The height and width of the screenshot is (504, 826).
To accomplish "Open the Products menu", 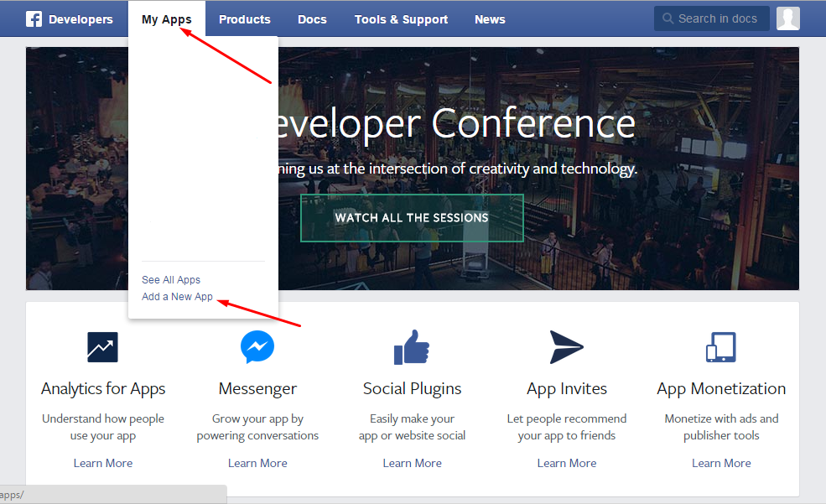I will tap(244, 19).
